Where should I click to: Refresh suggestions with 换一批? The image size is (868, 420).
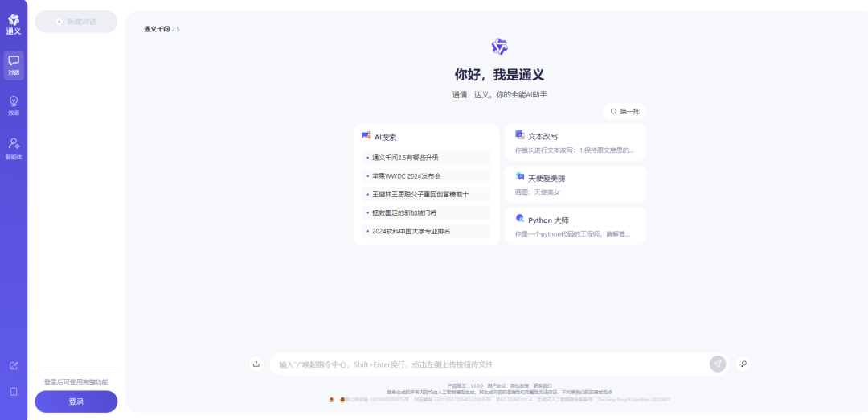click(624, 111)
